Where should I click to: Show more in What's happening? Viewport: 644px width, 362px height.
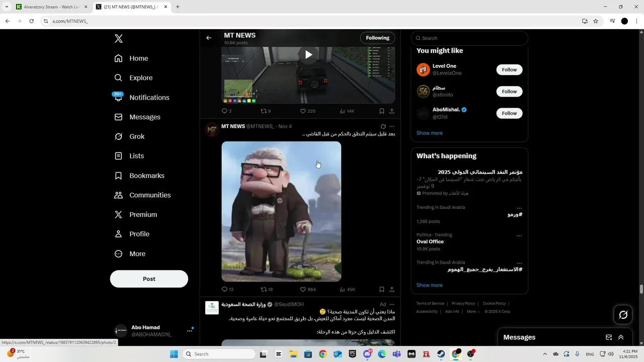click(x=430, y=285)
